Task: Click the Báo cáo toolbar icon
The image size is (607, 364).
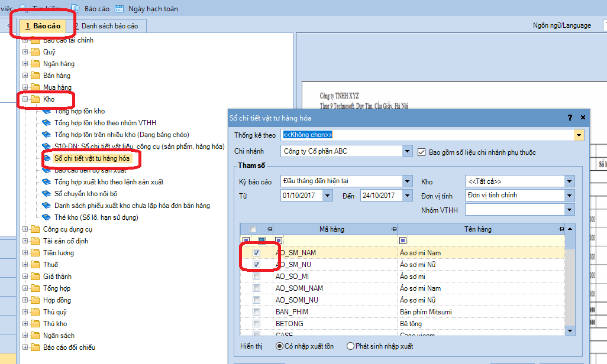Action: pos(75,8)
